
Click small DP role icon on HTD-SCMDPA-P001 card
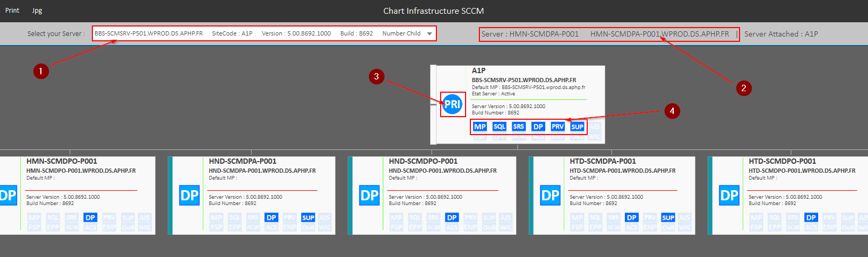[632, 218]
